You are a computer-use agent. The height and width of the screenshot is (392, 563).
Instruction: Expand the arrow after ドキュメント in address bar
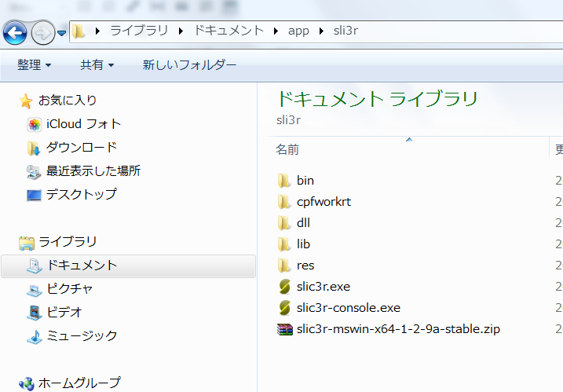point(276,31)
